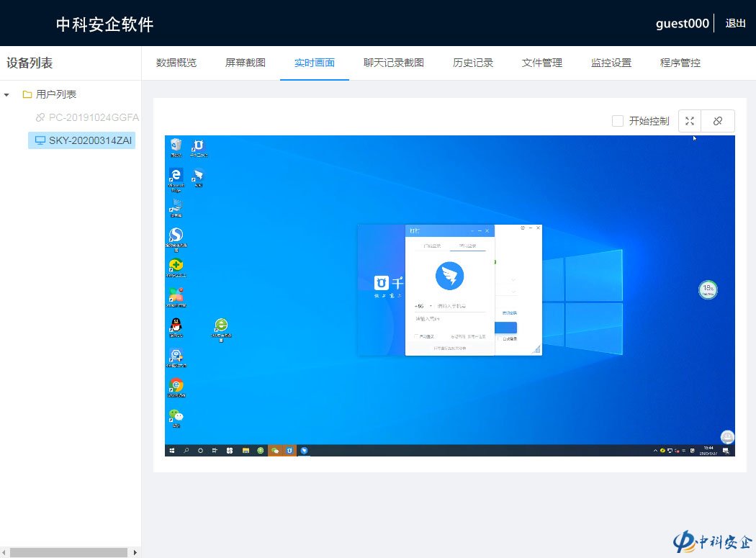The width and height of the screenshot is (756, 558).
Task: Select the 实时画面 tab
Action: [x=315, y=63]
